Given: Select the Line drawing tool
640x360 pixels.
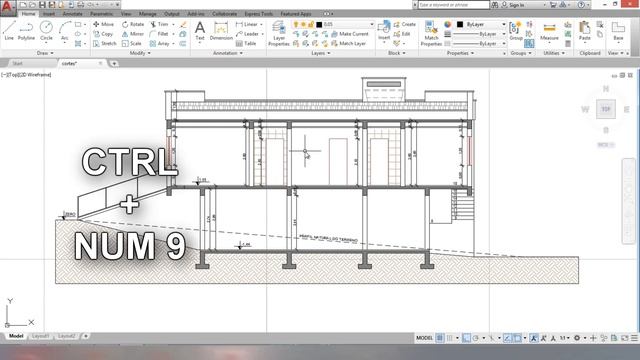Looking at the screenshot, I should (x=9, y=31).
